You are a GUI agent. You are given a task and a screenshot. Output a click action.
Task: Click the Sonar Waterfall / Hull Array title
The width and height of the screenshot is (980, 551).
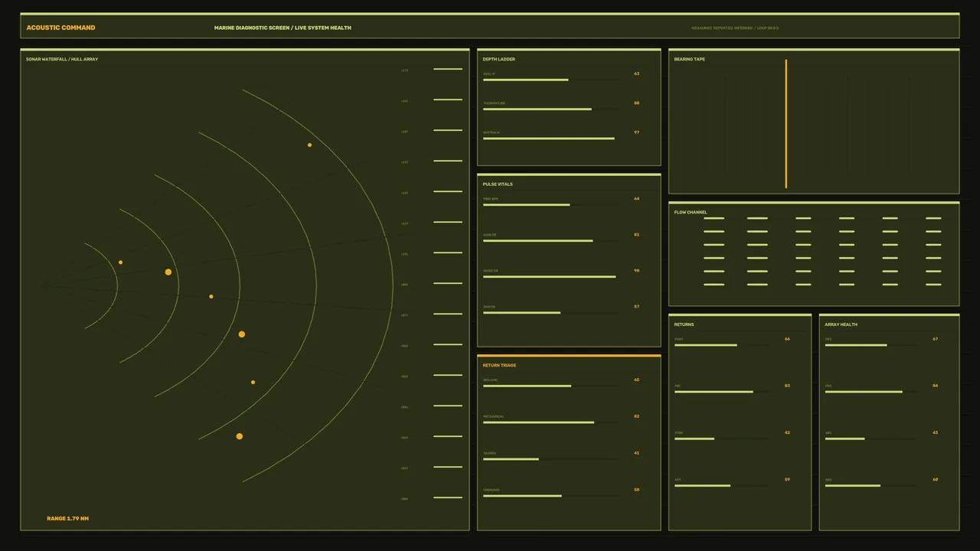click(x=62, y=59)
